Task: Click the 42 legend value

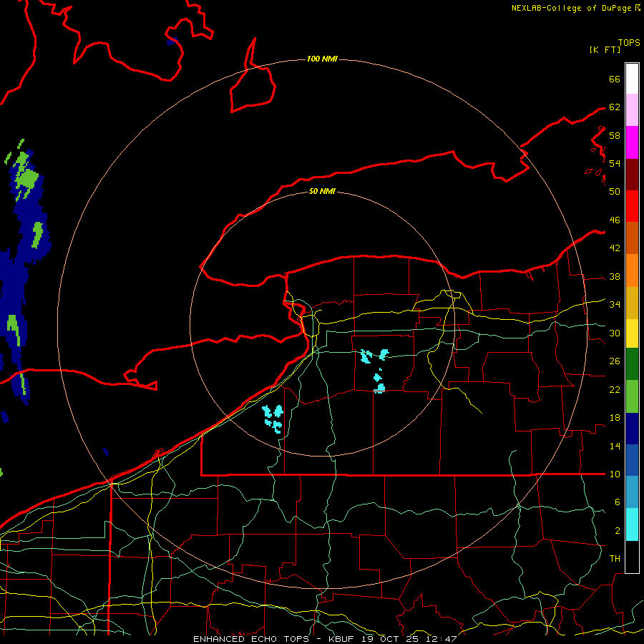Action: tap(615, 248)
